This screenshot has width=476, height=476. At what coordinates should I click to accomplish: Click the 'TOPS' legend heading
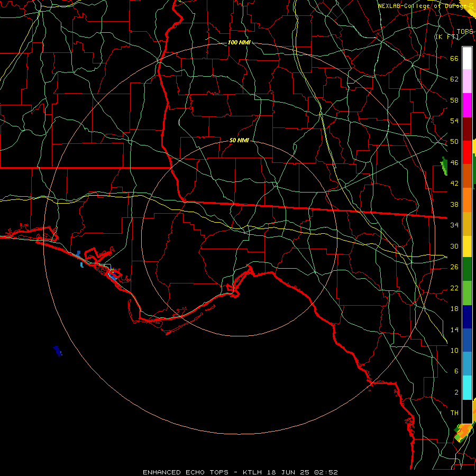465,32
